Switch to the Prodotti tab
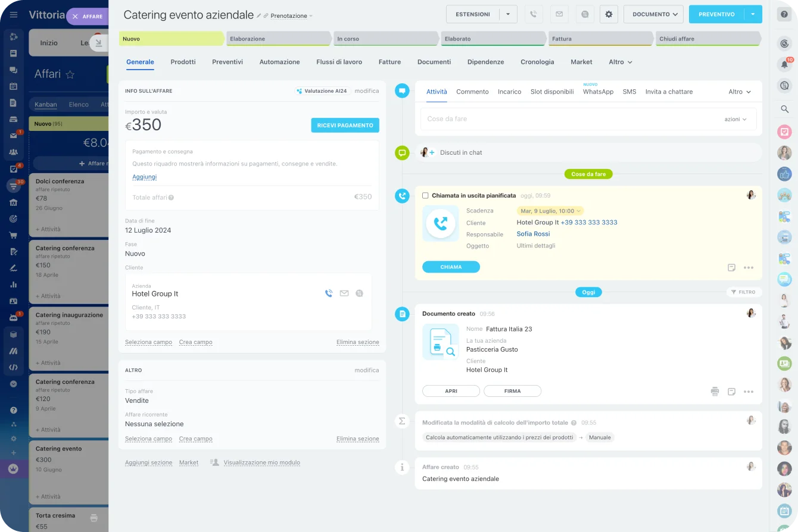The width and height of the screenshot is (798, 532). click(183, 62)
